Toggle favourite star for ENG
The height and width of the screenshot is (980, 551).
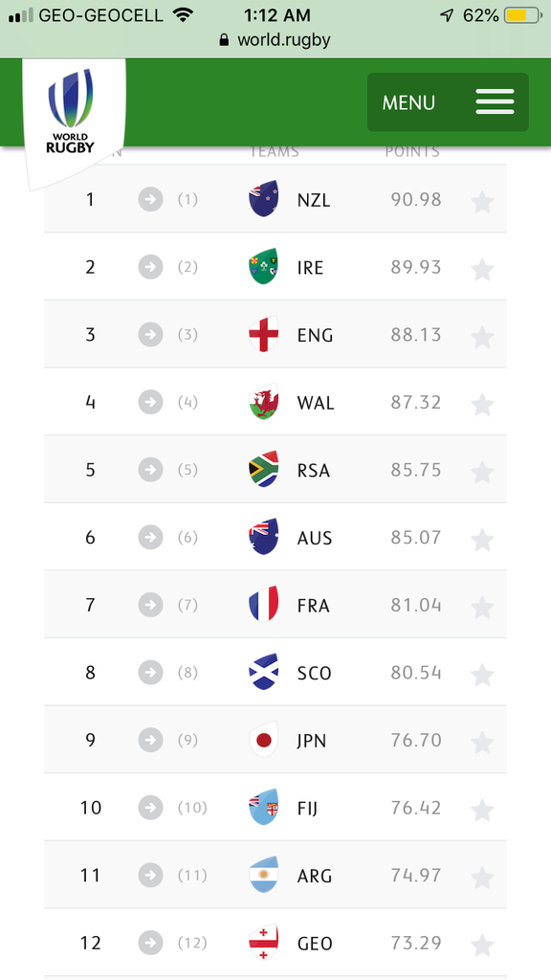(x=482, y=337)
